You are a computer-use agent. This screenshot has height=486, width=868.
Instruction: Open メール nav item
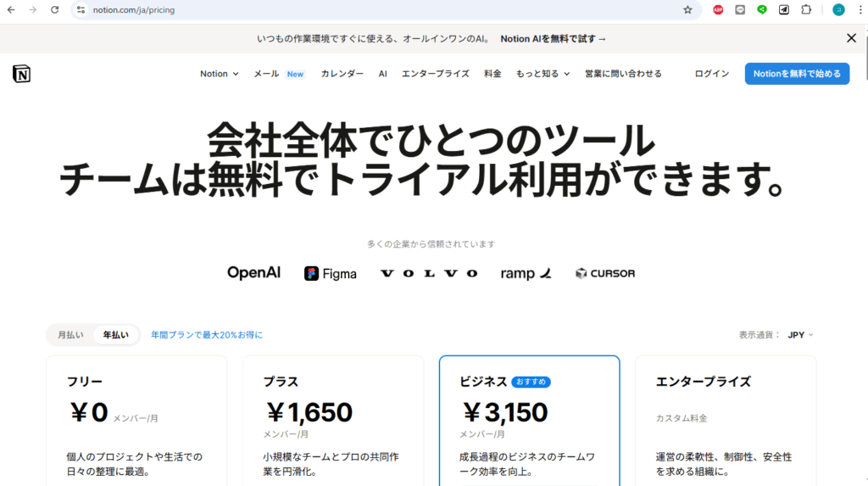pos(266,74)
